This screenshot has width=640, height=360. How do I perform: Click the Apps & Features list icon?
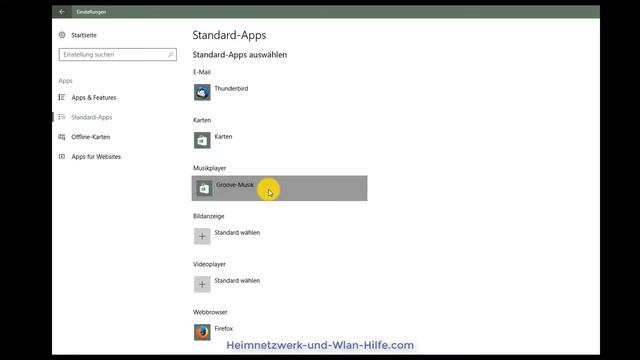coord(62,97)
